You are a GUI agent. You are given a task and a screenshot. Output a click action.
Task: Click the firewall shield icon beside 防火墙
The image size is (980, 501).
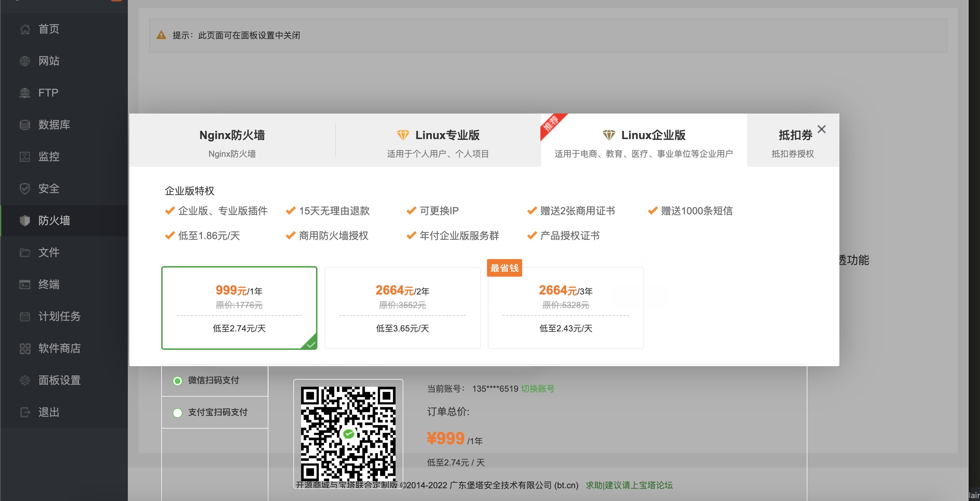coord(25,220)
